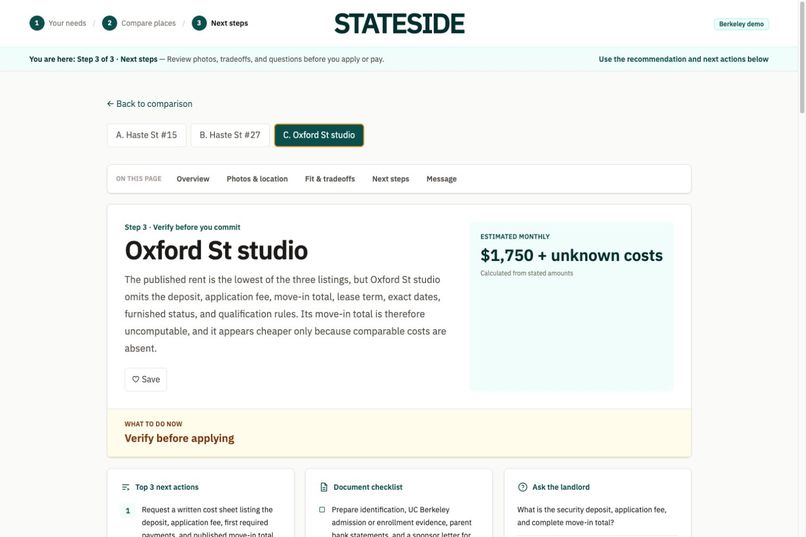Jump to Message section
The image size is (806, 537).
pos(442,179)
